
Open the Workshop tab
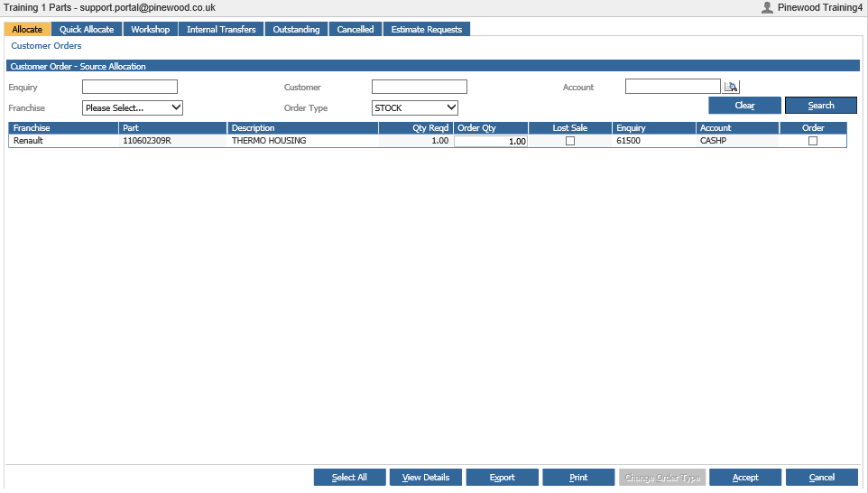[x=150, y=30]
